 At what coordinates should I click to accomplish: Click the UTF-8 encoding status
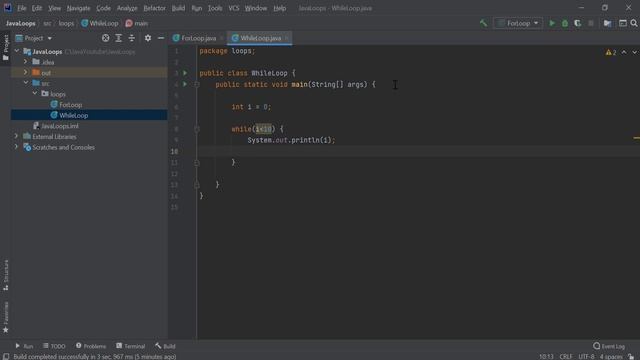[586, 357]
